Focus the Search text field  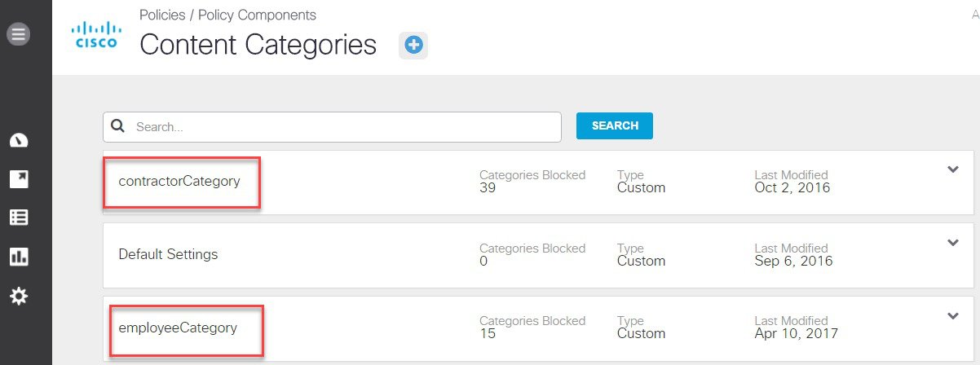coord(333,127)
